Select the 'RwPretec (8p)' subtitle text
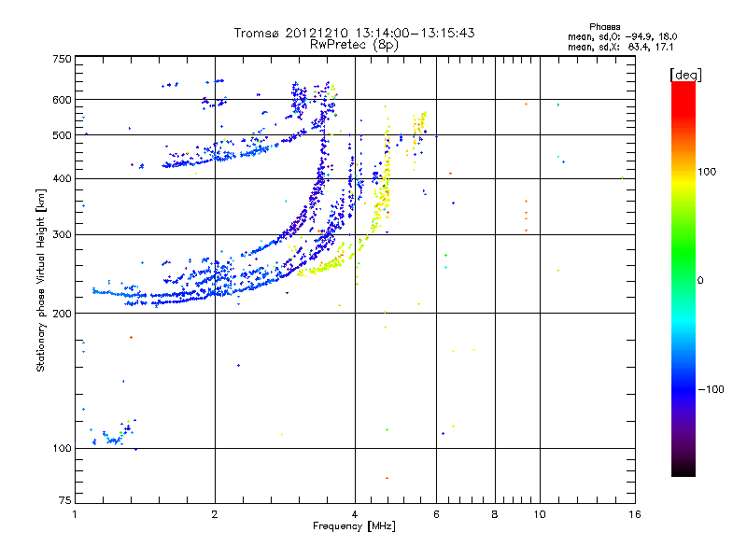This screenshot has width=747, height=560. (x=354, y=45)
